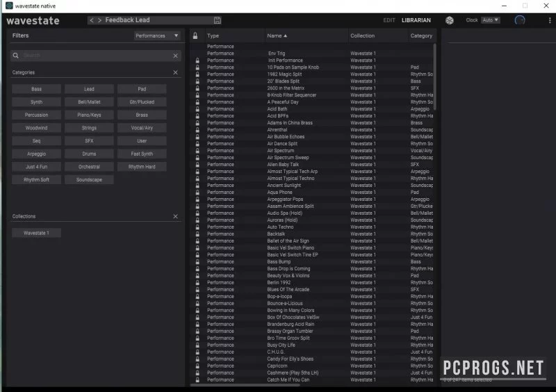
Task: Click the Feedback Lead performance name
Action: (127, 20)
